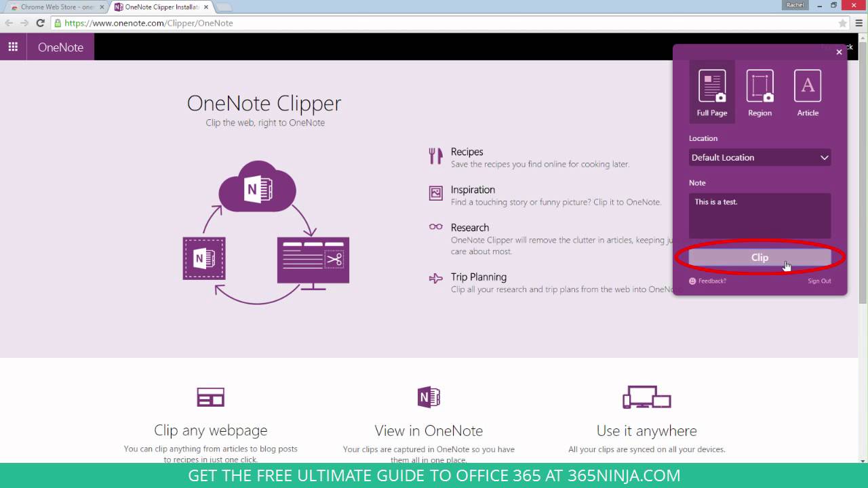Click the OneNote cloud illustration
This screenshot has height=488, width=868.
(257, 186)
